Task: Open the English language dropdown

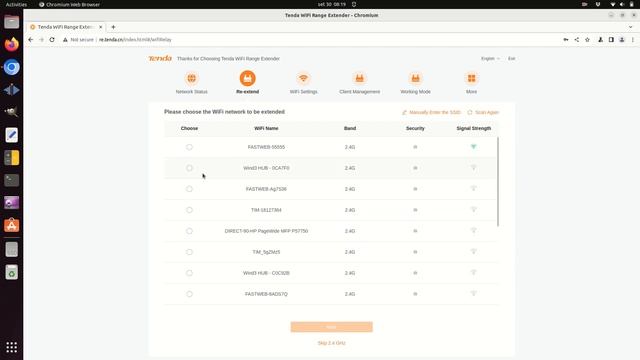Action: click(490, 59)
